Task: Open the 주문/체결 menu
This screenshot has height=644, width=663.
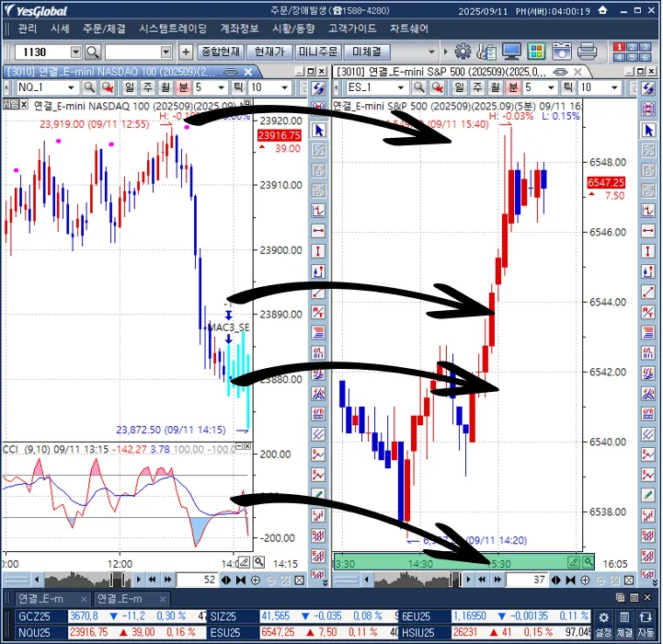Action: click(105, 29)
